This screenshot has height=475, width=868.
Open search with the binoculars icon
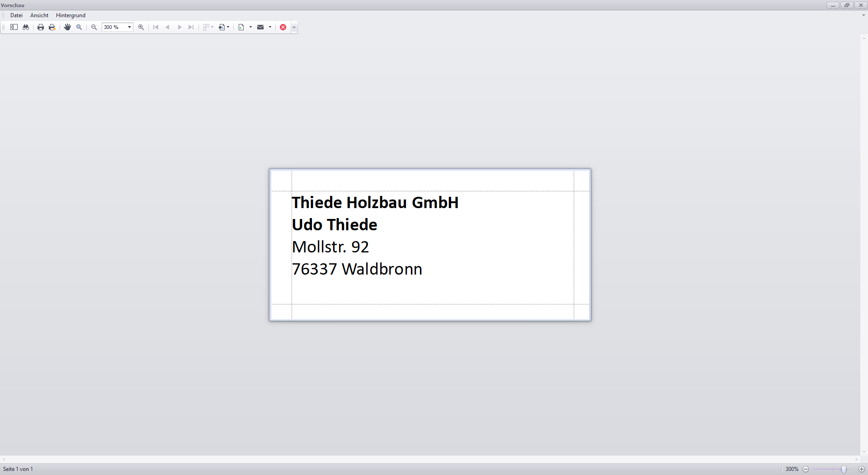pyautogui.click(x=26, y=27)
